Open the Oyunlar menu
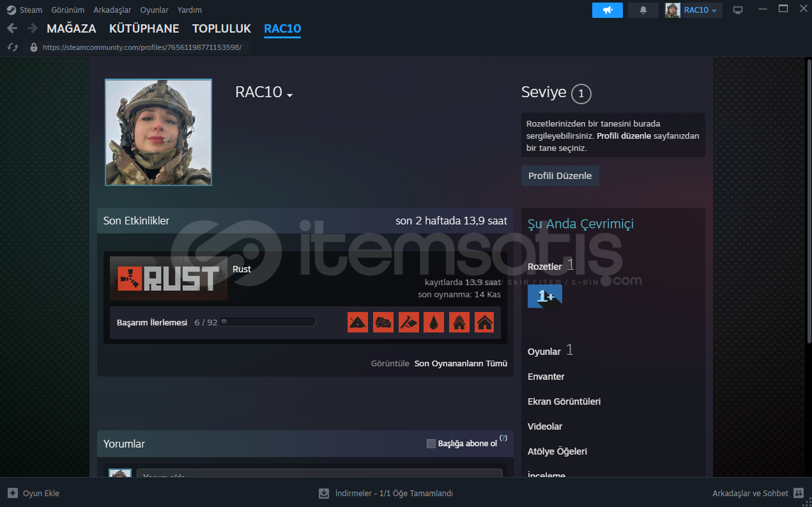Image resolution: width=812 pixels, height=507 pixels. click(x=155, y=10)
